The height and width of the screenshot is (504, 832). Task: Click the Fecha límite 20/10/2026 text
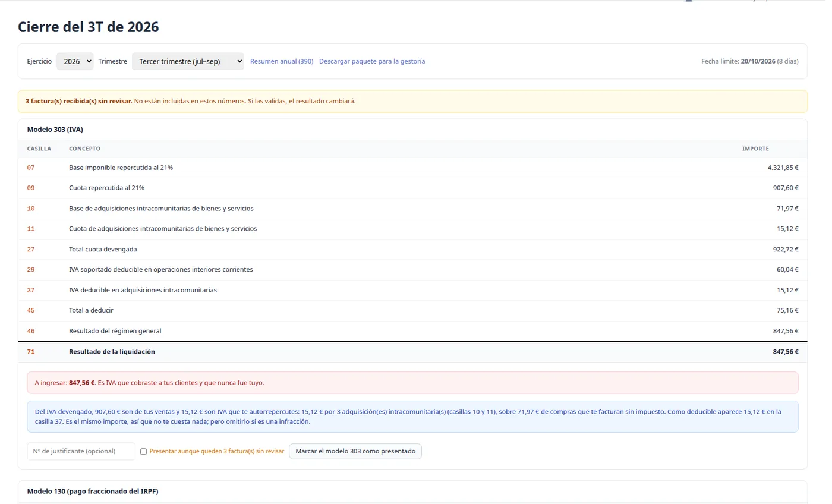(x=750, y=61)
